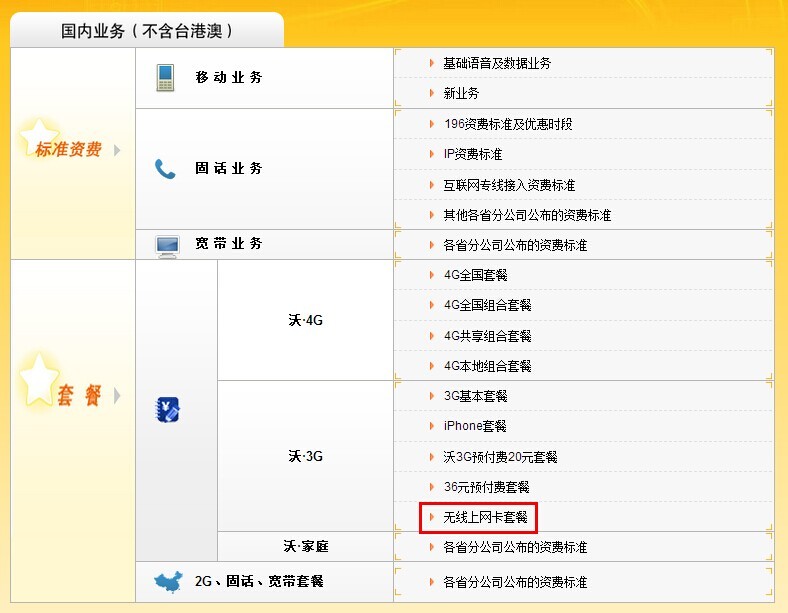Open 196资费标准及优惠时段 link
Screen dimensions: 788x613
(x=508, y=124)
